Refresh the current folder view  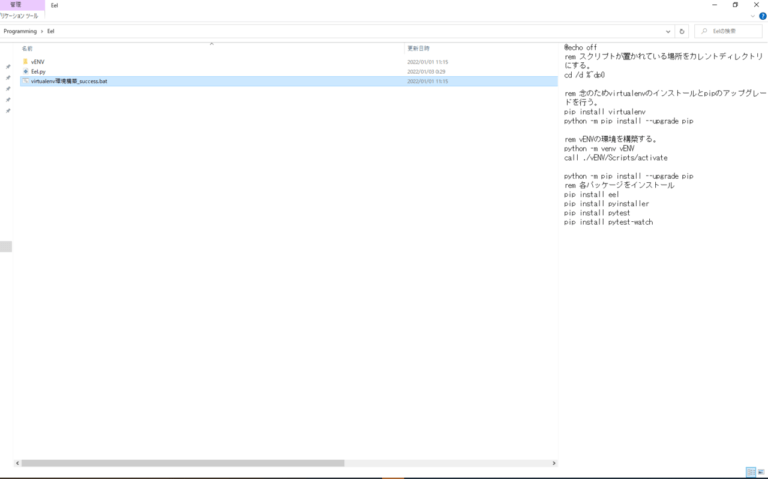pos(681,31)
